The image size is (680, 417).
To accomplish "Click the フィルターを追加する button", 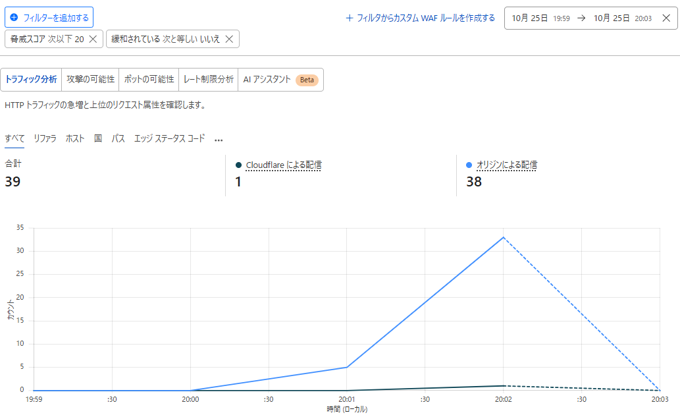I will 49,17.
